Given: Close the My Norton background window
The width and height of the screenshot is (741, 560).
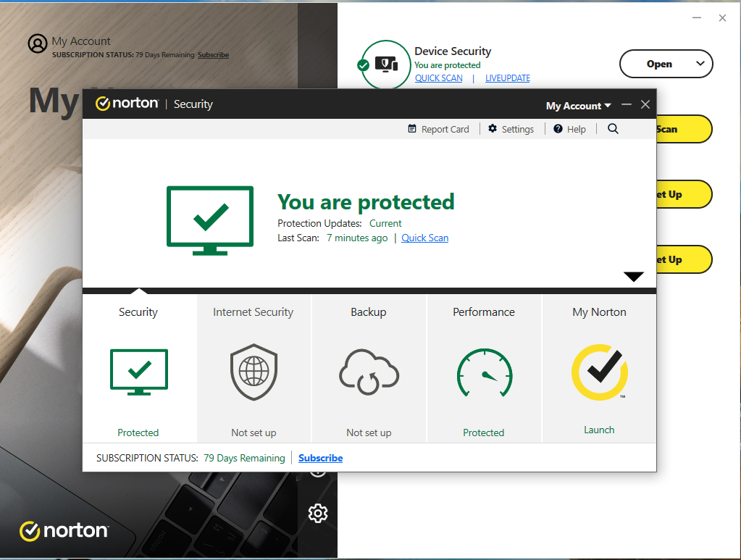Looking at the screenshot, I should coord(722,18).
